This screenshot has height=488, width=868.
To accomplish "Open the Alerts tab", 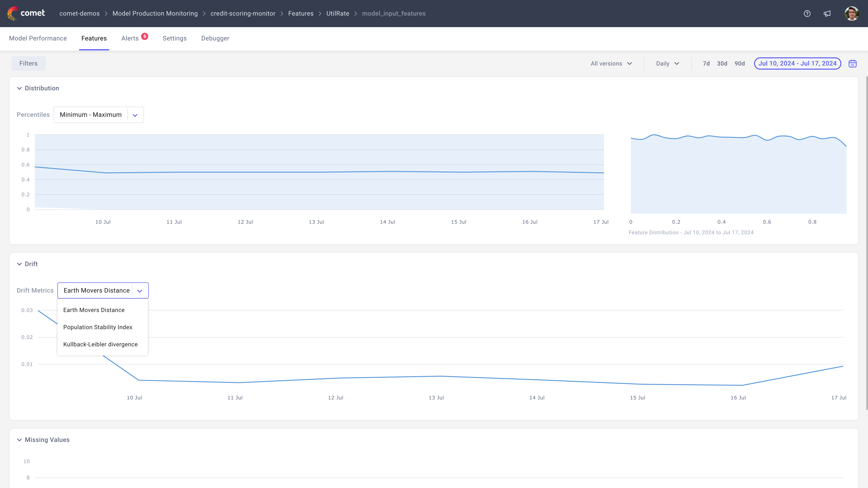I will coord(130,38).
